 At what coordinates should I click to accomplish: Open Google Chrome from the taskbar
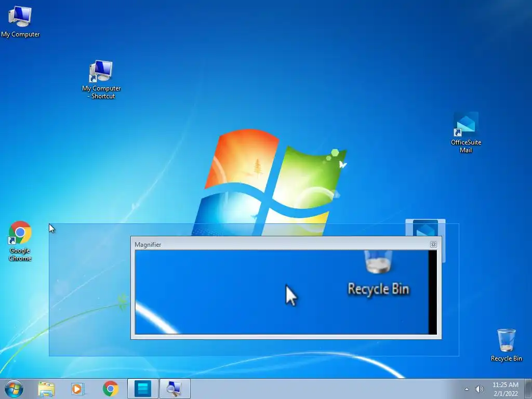point(110,389)
